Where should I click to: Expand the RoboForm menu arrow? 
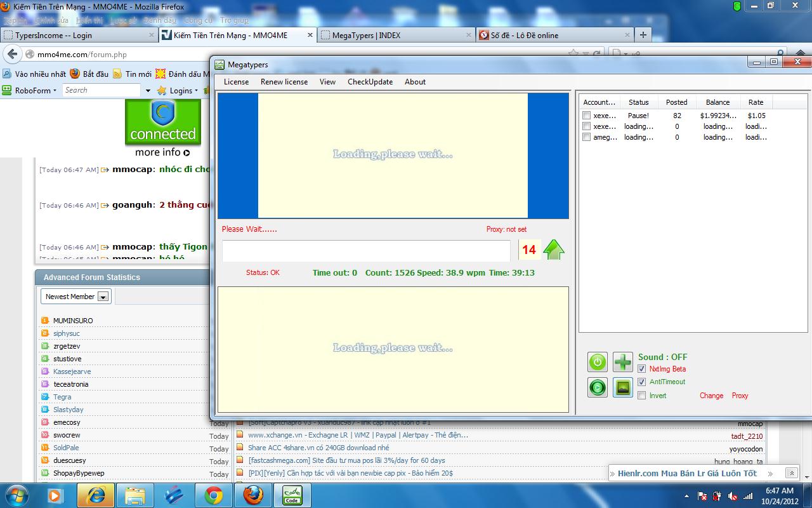55,91
